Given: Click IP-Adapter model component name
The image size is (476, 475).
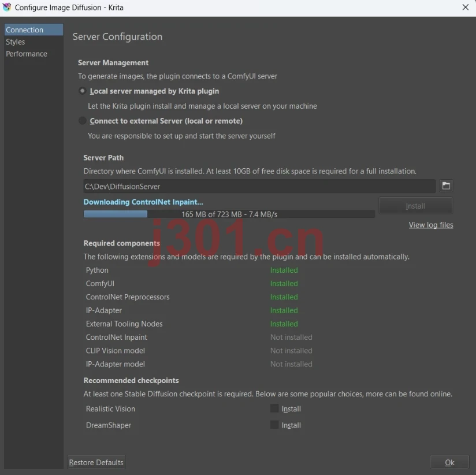Looking at the screenshot, I should click(x=116, y=364).
